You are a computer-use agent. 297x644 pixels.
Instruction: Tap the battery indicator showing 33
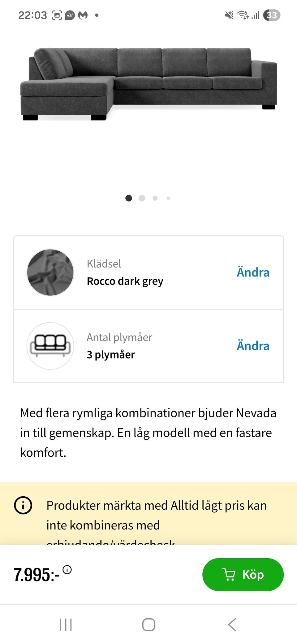click(x=271, y=15)
